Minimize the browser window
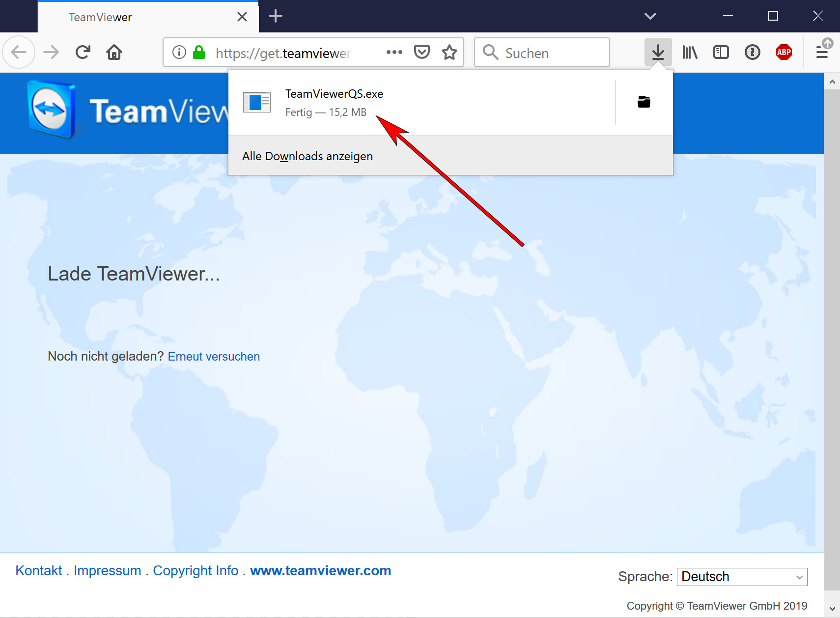Image resolution: width=840 pixels, height=618 pixels. tap(728, 16)
